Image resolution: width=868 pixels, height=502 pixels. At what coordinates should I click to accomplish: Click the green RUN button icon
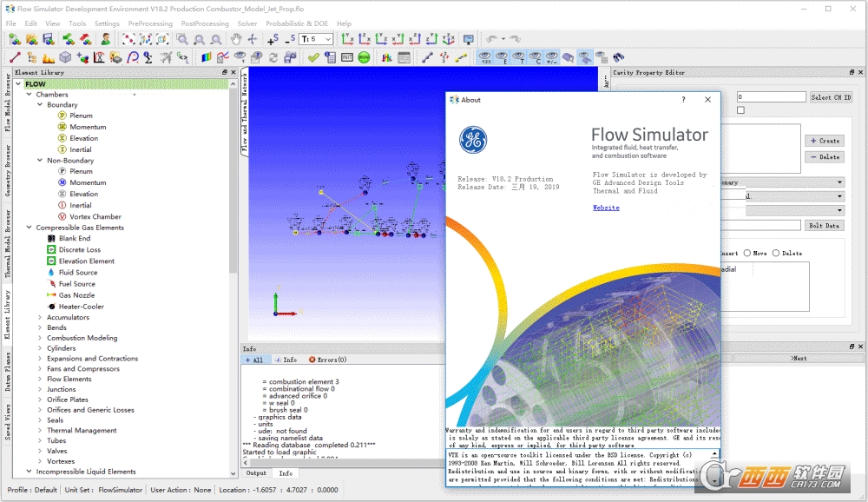pos(364,57)
